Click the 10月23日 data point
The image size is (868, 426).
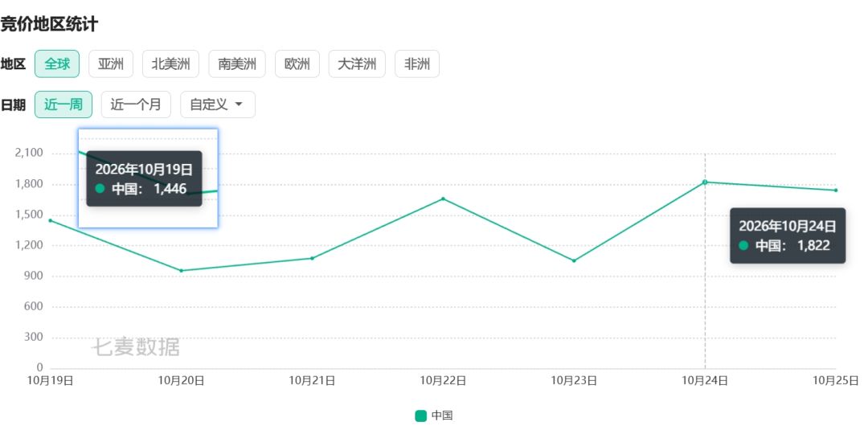pos(574,260)
